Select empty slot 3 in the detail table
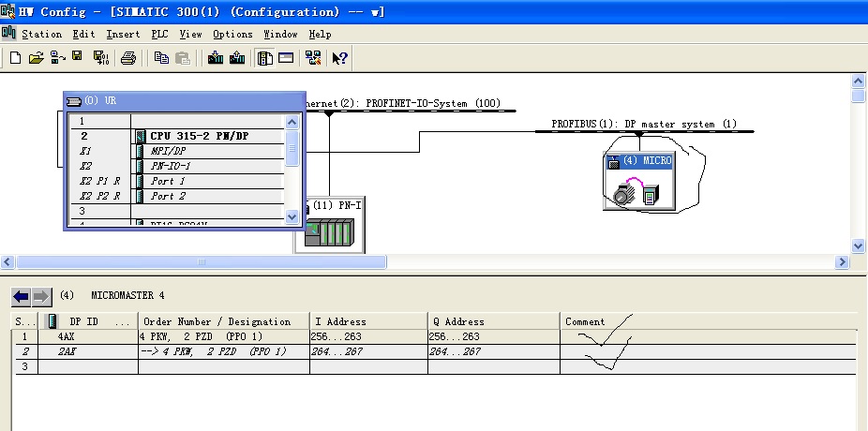This screenshot has width=868, height=431. coord(435,366)
